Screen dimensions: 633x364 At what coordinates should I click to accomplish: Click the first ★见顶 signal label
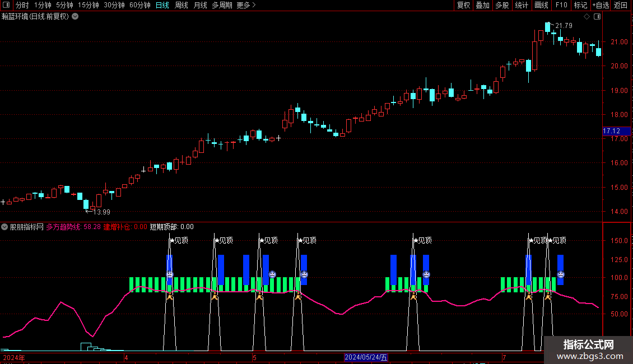coord(179,240)
